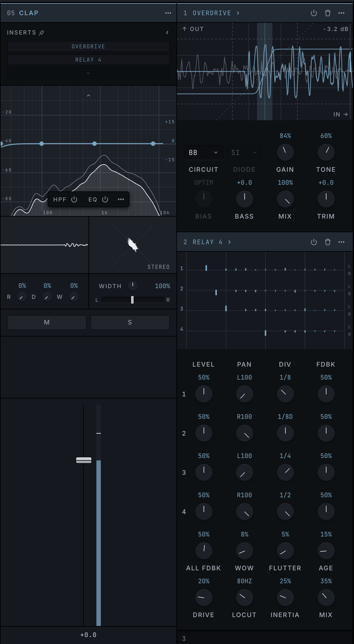Screen dimensions: 354x644
Task: Click the STEREO label in vectorscope
Action: [x=159, y=267]
